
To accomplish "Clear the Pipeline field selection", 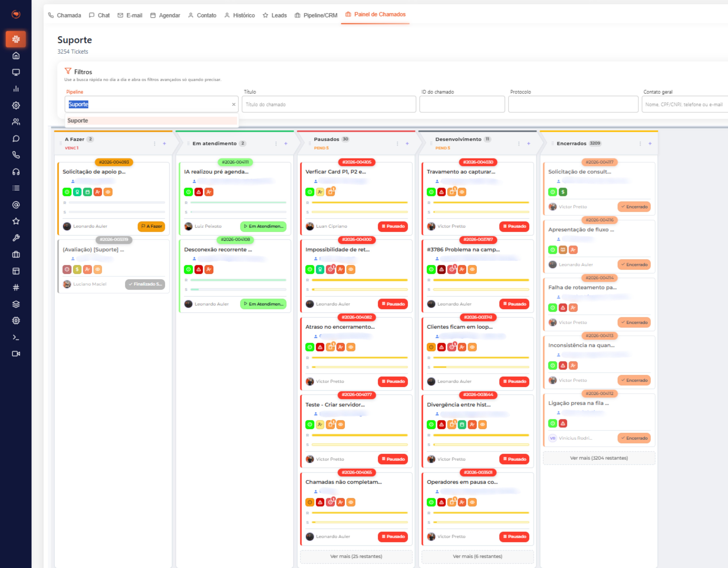I will (x=234, y=104).
